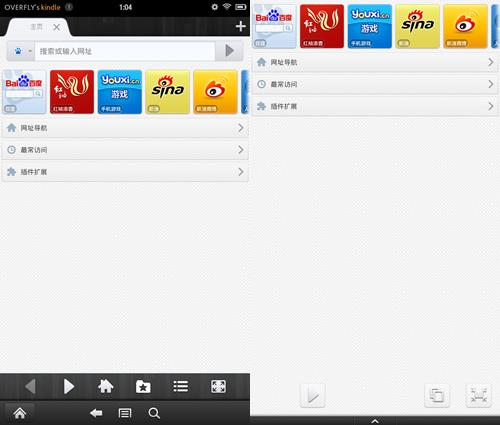Tap Kindle system search magnifier

154,413
